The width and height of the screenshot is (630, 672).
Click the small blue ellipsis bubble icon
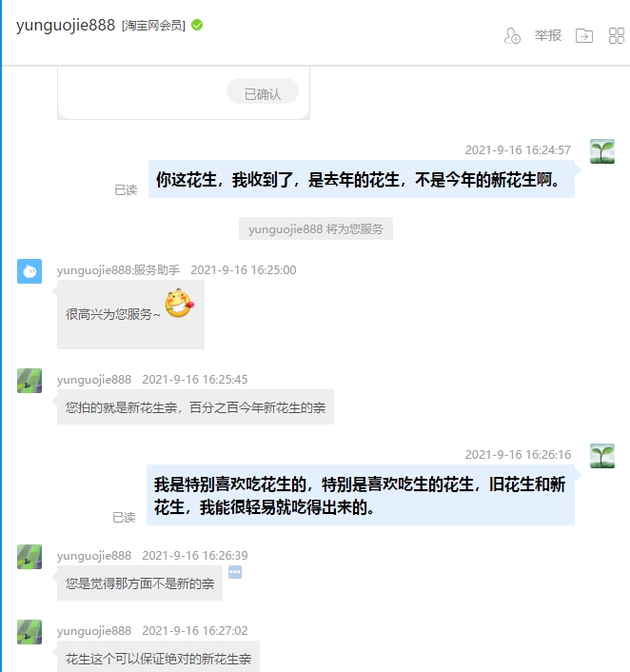point(235,572)
